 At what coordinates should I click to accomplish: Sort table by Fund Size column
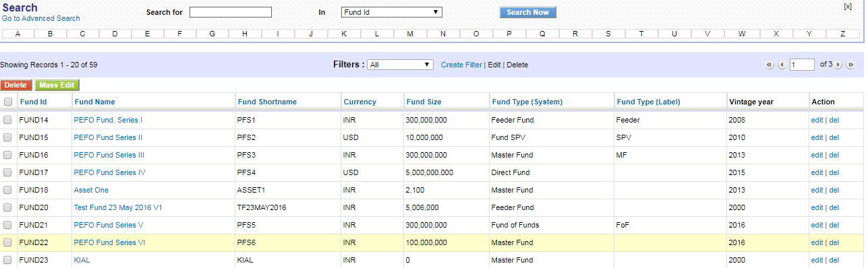point(424,102)
